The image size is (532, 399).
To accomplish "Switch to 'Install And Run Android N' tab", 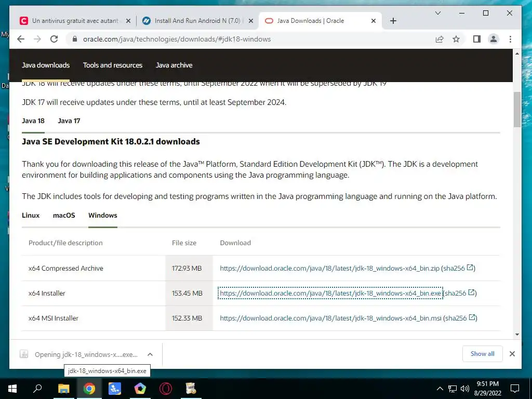I will pyautogui.click(x=197, y=21).
